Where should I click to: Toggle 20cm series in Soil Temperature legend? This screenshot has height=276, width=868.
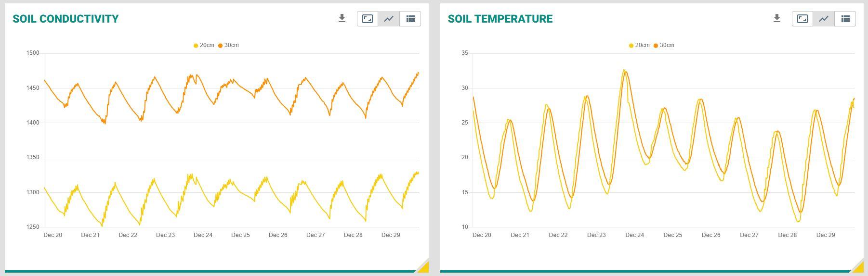tap(639, 45)
